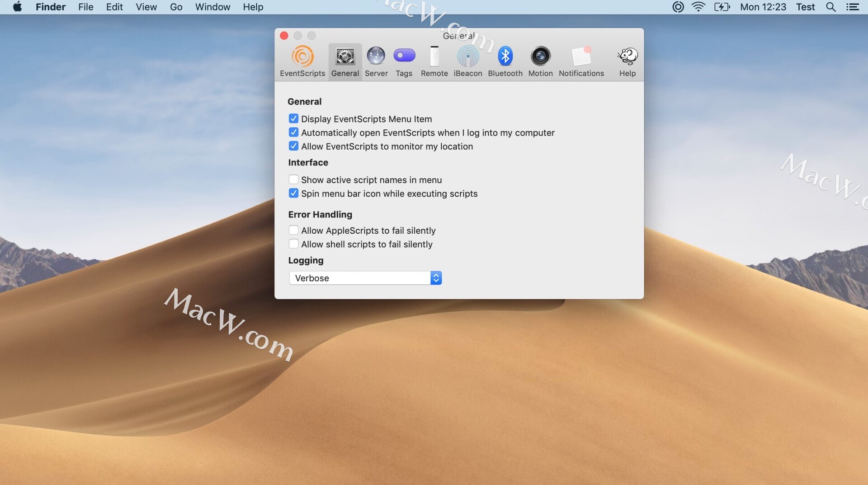
Task: Toggle Spin menu bar icon while executing scripts
Action: click(293, 193)
